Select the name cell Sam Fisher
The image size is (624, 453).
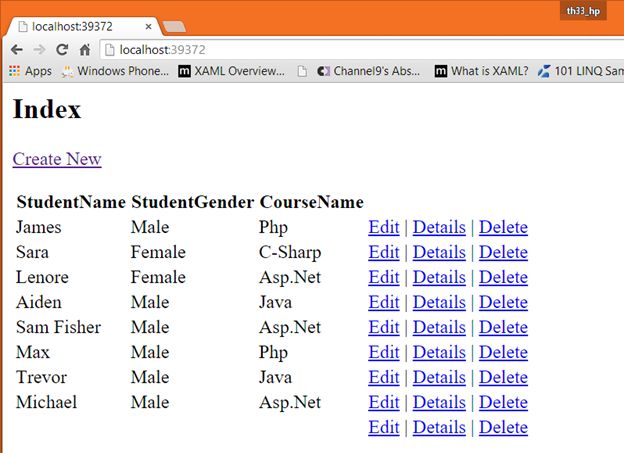point(58,327)
